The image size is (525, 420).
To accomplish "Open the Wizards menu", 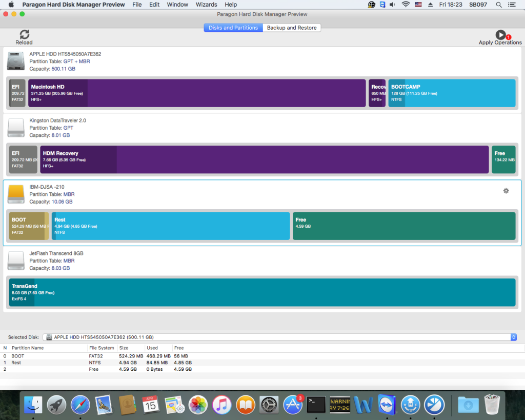I will pos(206,5).
